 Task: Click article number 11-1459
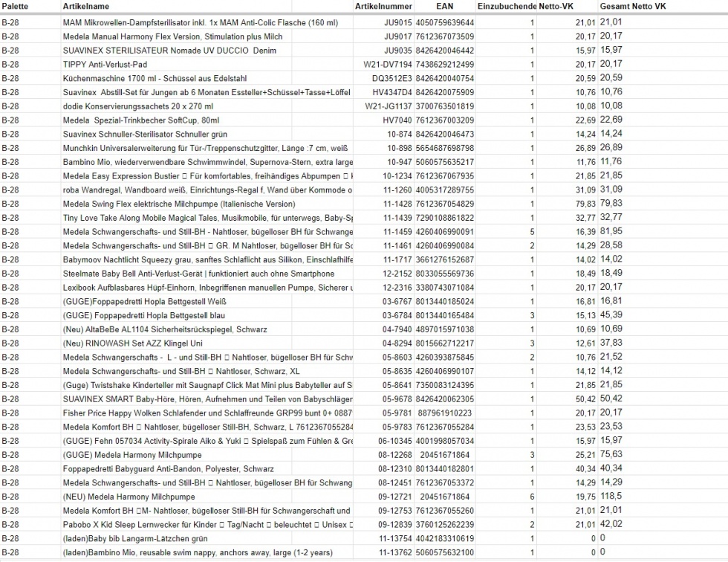point(397,231)
